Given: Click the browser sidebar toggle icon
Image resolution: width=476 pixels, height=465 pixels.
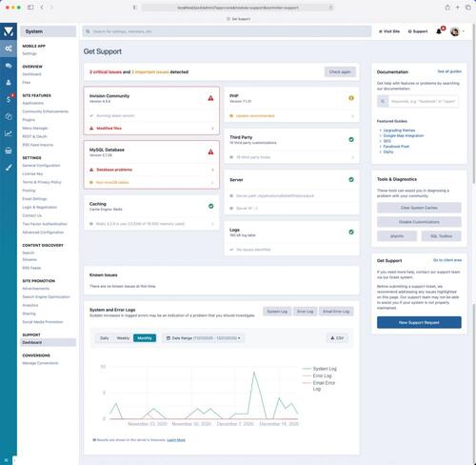Looking at the screenshot, I should tap(30, 7).
